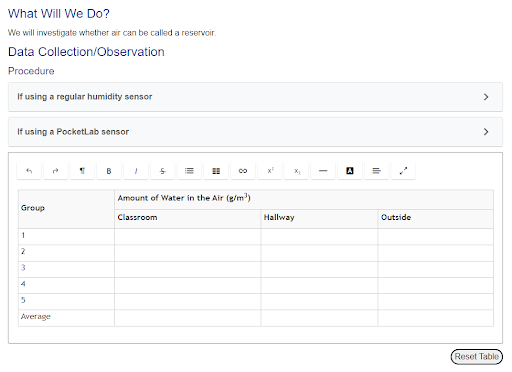Expand the PocketLab sensor section
This screenshot has width=512, height=372.
255,132
